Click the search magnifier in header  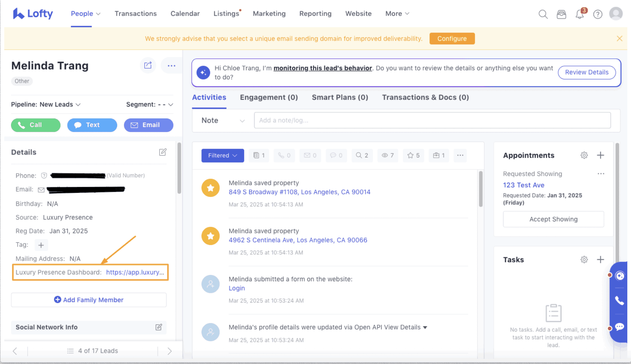[x=543, y=14]
